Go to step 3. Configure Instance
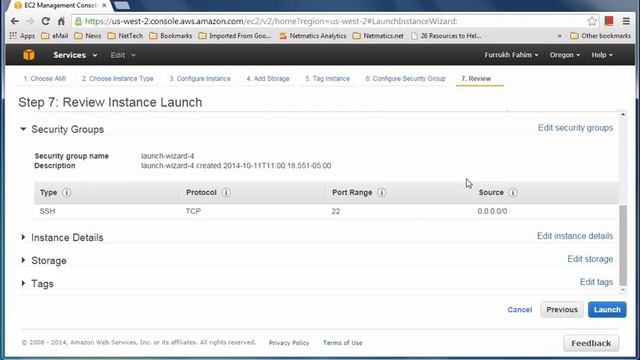This screenshot has width=640, height=360. pos(200,78)
